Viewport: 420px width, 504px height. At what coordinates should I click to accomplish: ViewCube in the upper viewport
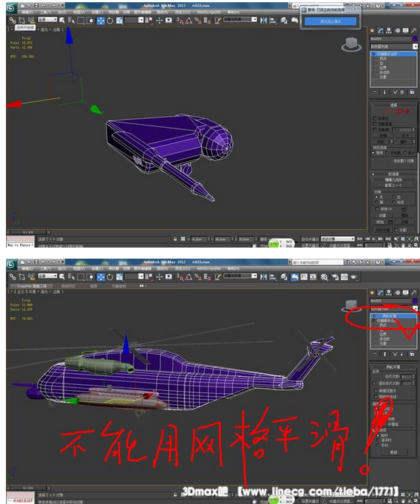351,44
